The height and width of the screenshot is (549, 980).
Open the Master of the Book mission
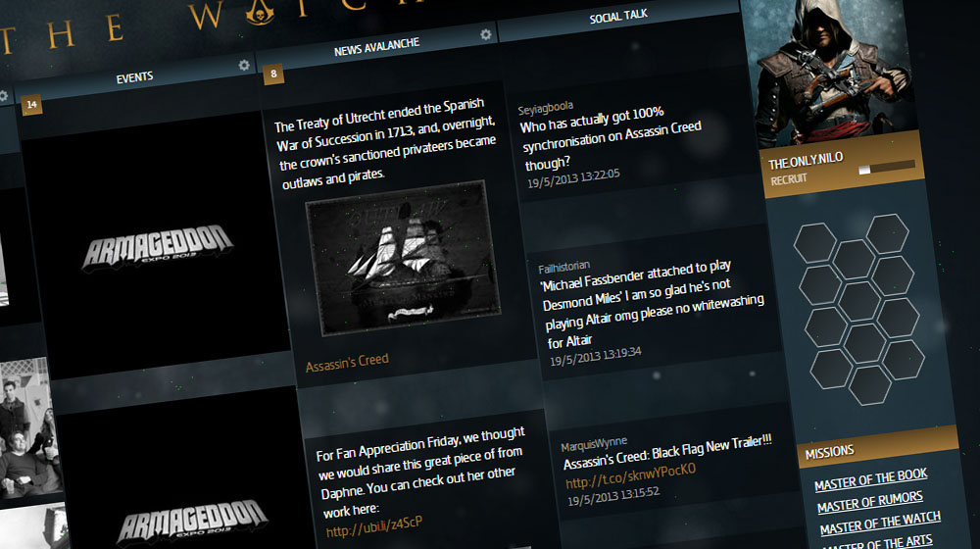tap(870, 479)
